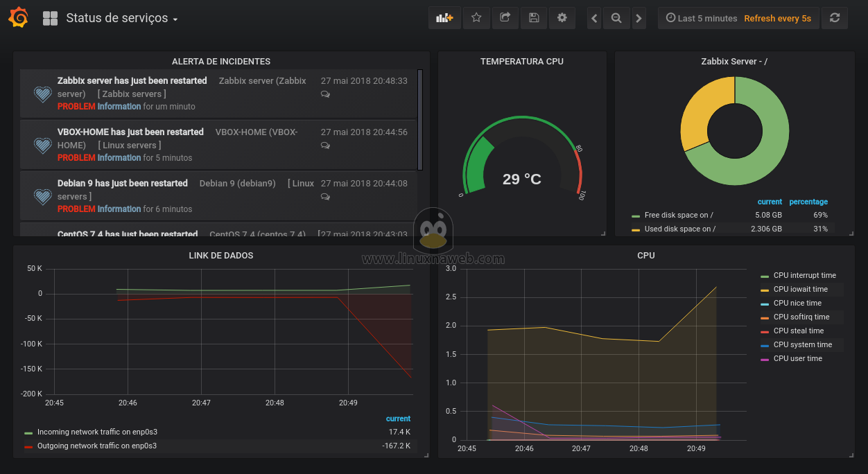Viewport: 868px width, 474px height.
Task: Toggle CPU user time series
Action: 798,359
